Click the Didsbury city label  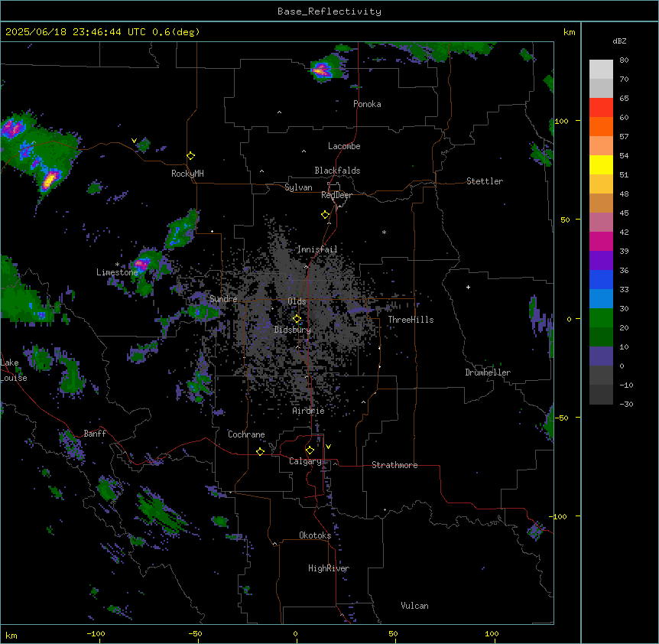(292, 330)
